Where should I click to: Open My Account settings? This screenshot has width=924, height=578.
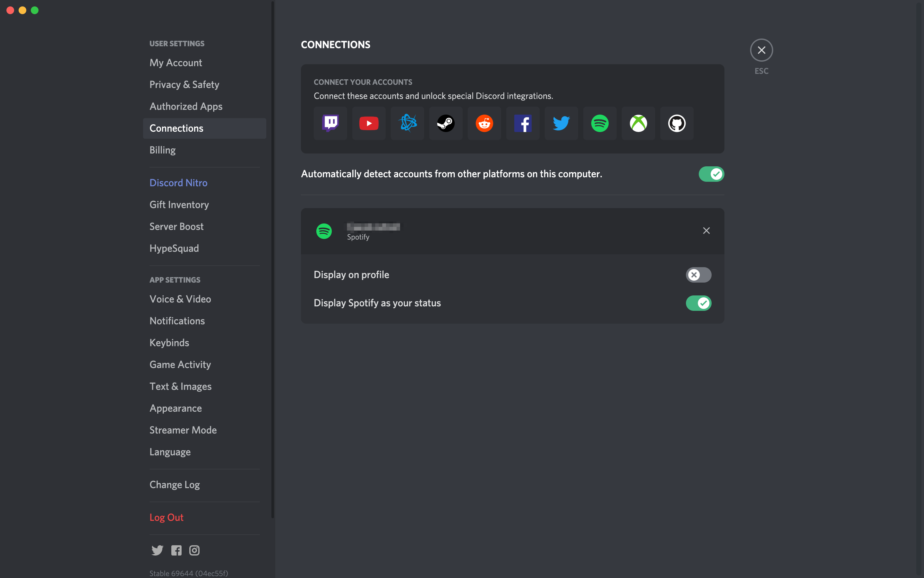(x=204, y=63)
